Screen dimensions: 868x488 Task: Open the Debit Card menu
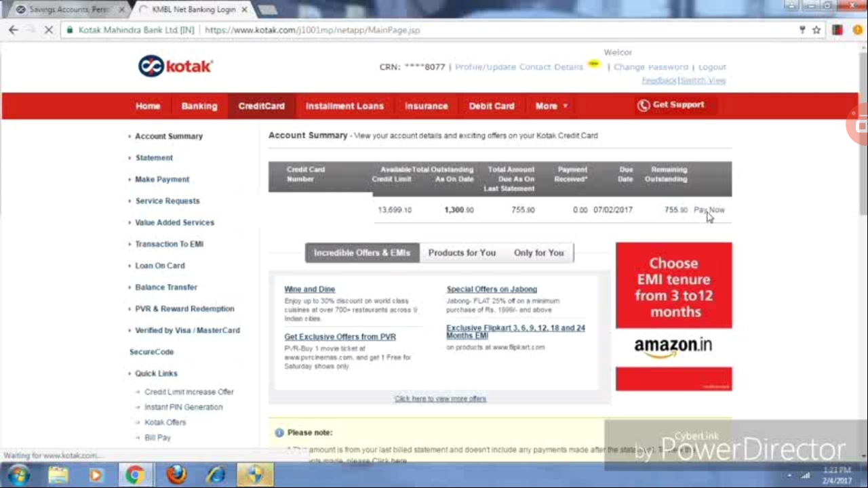pyautogui.click(x=492, y=106)
